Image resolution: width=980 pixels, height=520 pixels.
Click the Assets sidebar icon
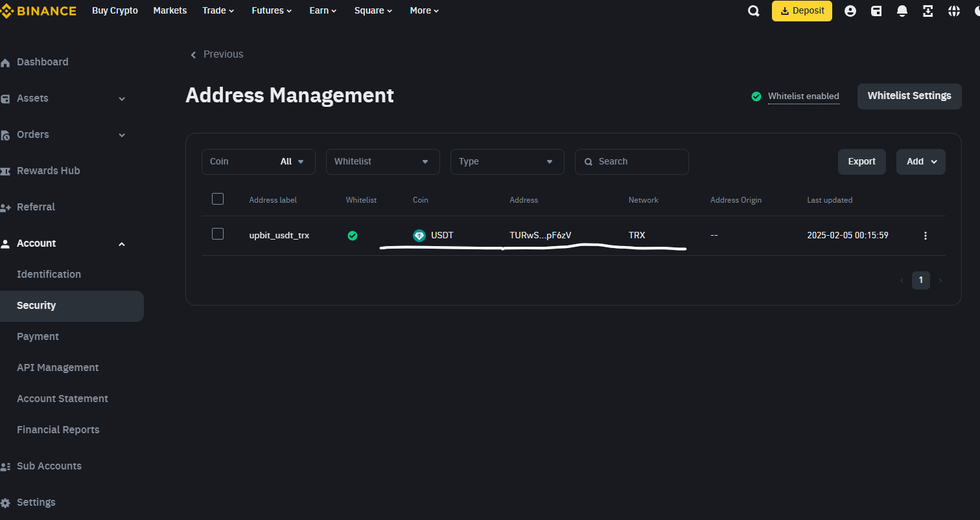click(x=5, y=99)
